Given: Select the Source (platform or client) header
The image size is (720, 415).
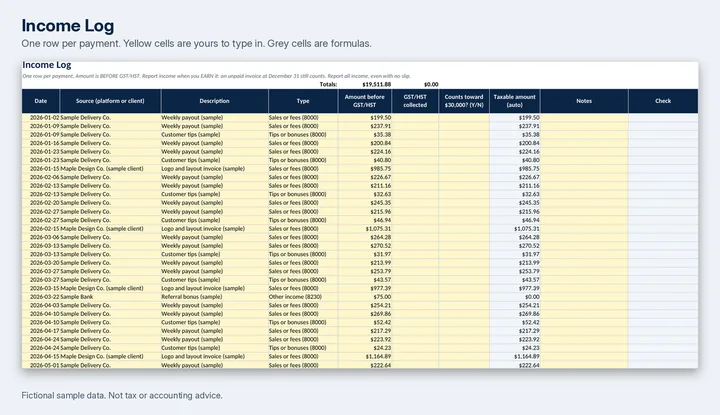Looking at the screenshot, I should coord(110,101).
